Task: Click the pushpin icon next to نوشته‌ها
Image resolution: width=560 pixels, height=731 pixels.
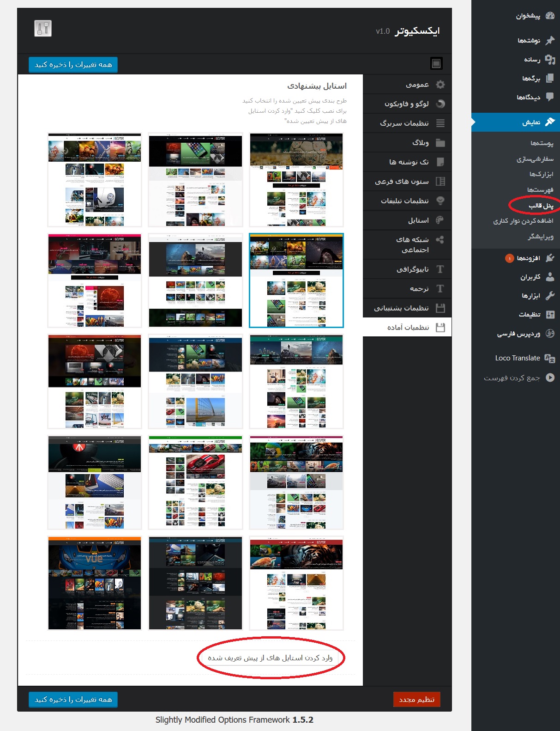Action: coord(549,41)
